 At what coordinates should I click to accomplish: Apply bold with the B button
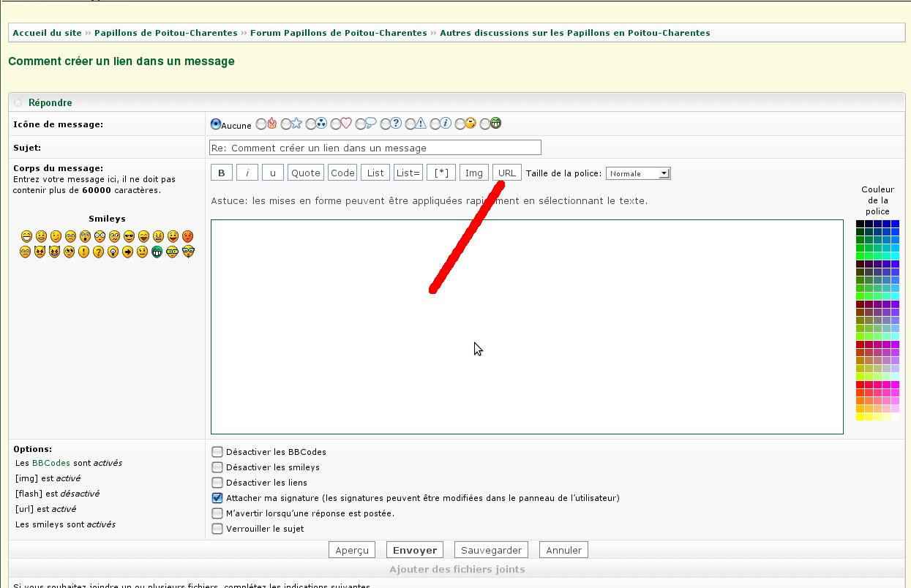(x=222, y=173)
